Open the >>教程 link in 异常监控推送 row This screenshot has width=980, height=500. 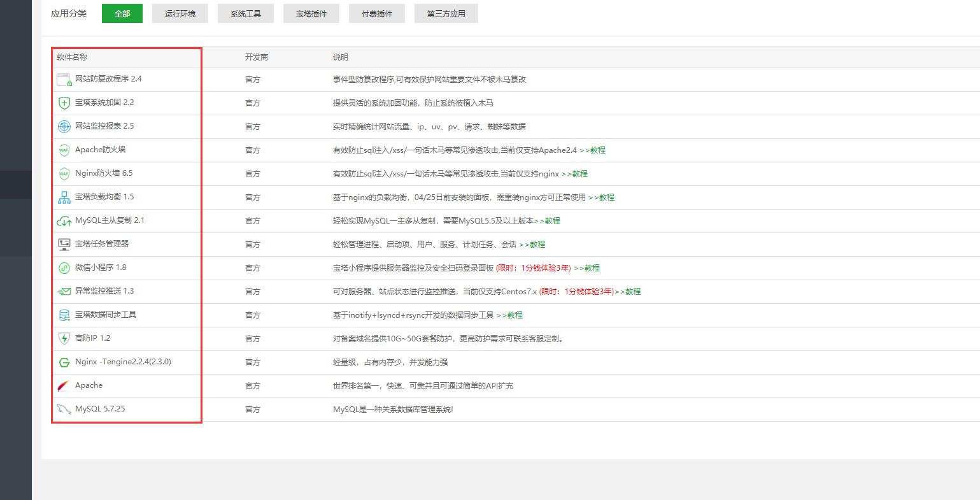pos(627,292)
